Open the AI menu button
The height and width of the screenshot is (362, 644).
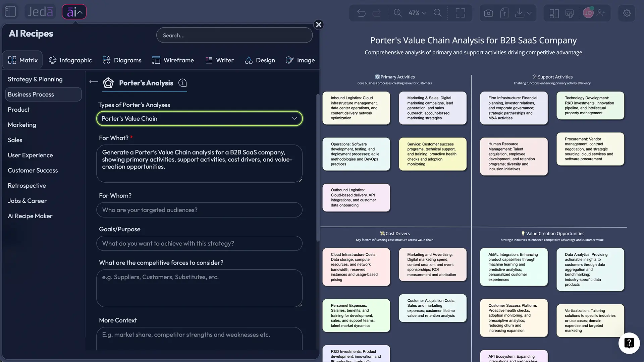pyautogui.click(x=74, y=12)
